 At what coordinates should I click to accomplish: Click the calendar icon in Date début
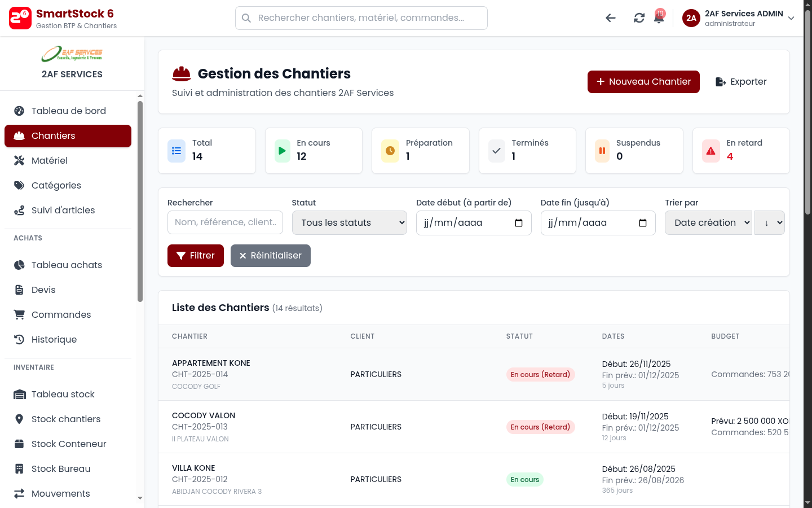coord(519,223)
